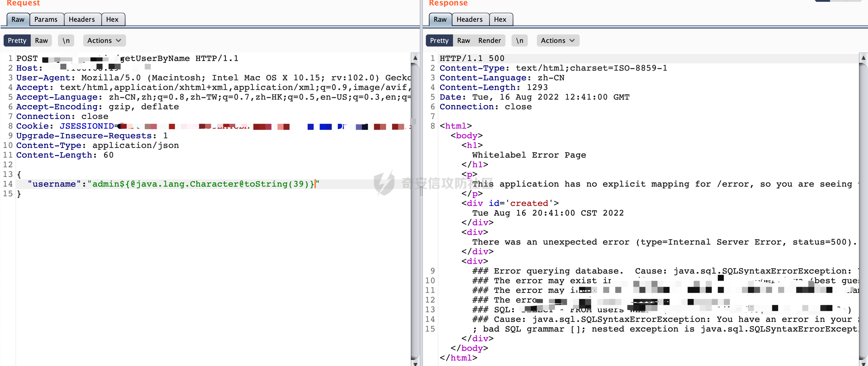Viewport: 868px width, 366px height.
Task: Switch to request Hex tab
Action: coord(112,19)
